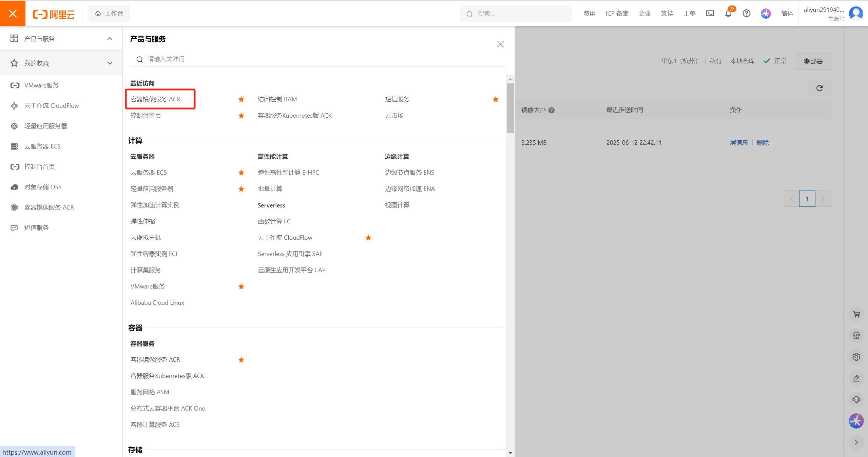
Task: Collapse the right sidebar arrow icon
Action: (856, 442)
